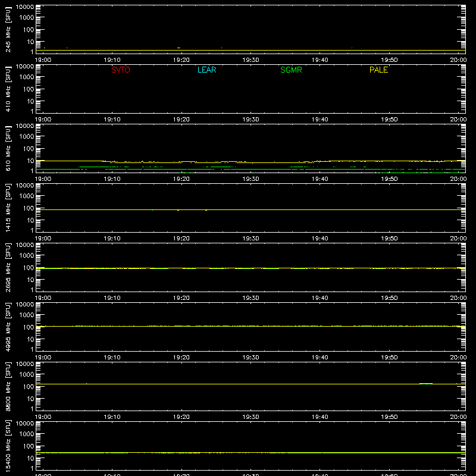Click the 19:20 tick label of 610 MHz panel
The image size is (476, 476).
[181, 179]
